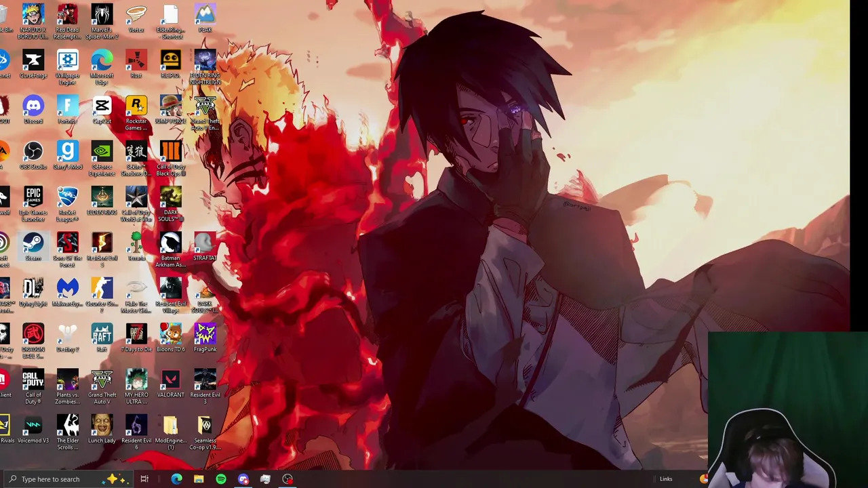Screen dimensions: 868x488
Task: Select the Resident Evil Village icon
Action: tap(170, 295)
